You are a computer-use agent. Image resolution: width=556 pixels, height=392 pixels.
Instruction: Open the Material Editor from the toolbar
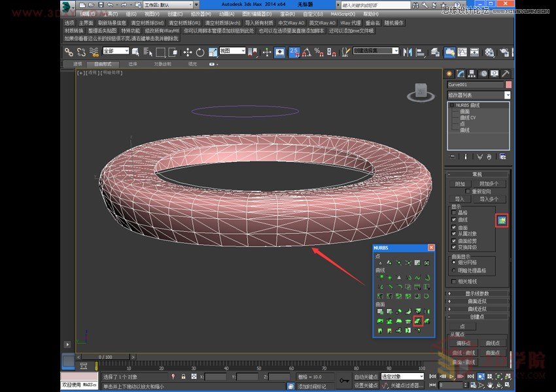(488, 53)
